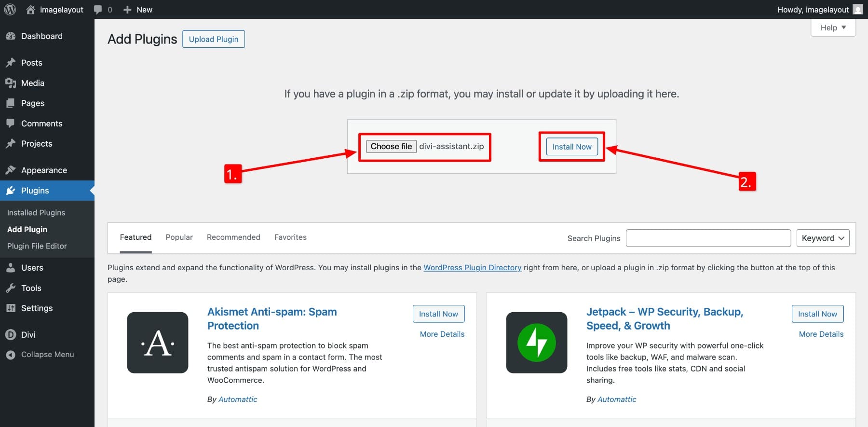Screen dimensions: 868x427
Task: Click the Posts pin icon
Action: pos(11,63)
